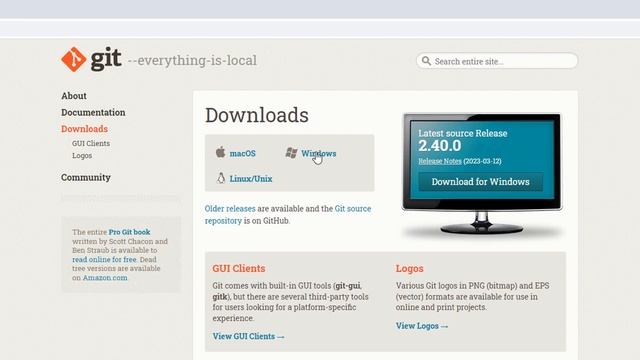Click the 2.40.0 version number
640x360 pixels.
440,146
